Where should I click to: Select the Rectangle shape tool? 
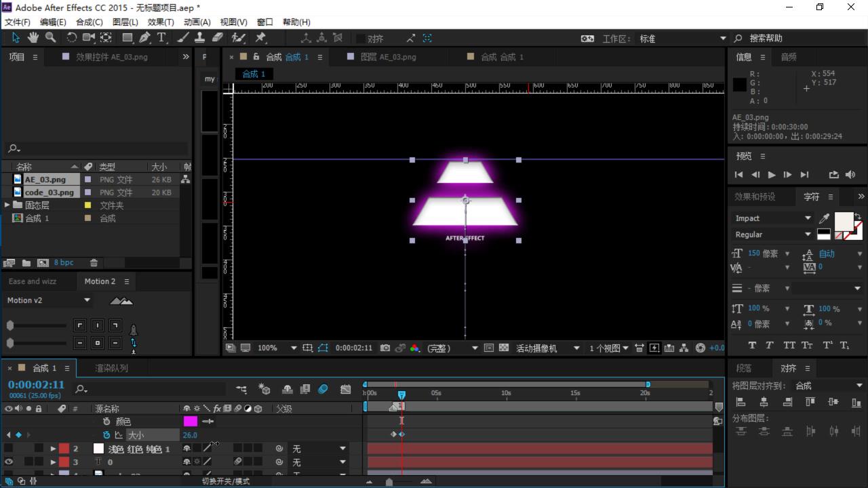click(x=127, y=38)
